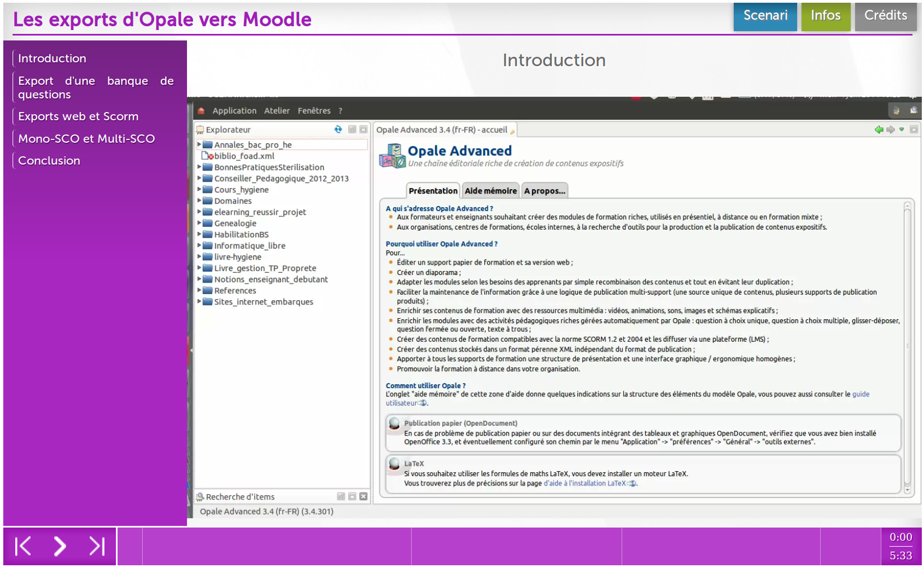The image size is (924, 568).
Task: Expand the HabilitationBS folder arrow
Action: pos(200,235)
